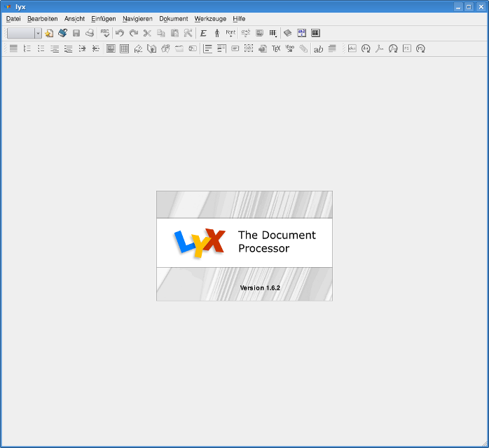
Task: Click the Paste clipboard icon
Action: tap(174, 33)
